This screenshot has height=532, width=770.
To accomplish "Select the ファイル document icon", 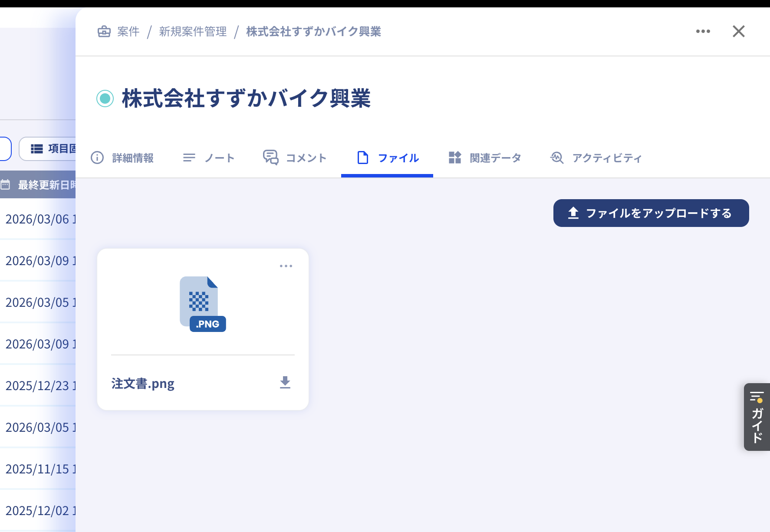I will (x=363, y=158).
